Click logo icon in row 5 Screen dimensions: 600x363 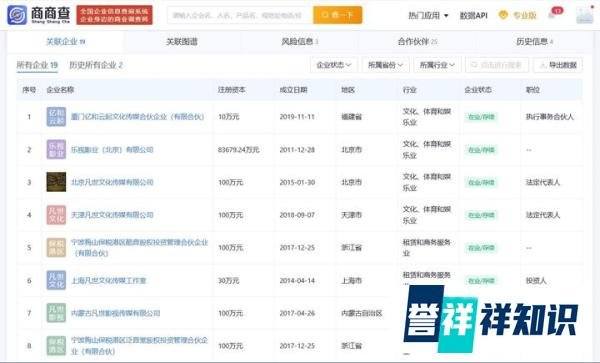[56, 247]
